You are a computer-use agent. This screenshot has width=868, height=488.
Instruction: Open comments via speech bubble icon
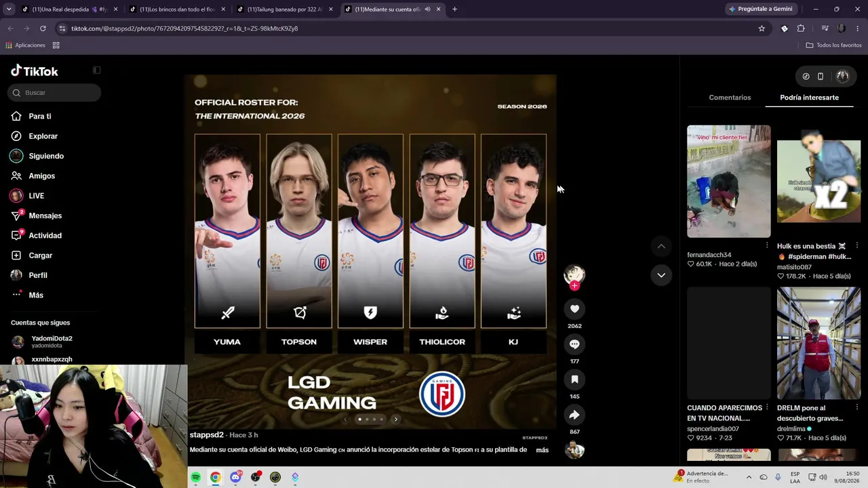574,344
